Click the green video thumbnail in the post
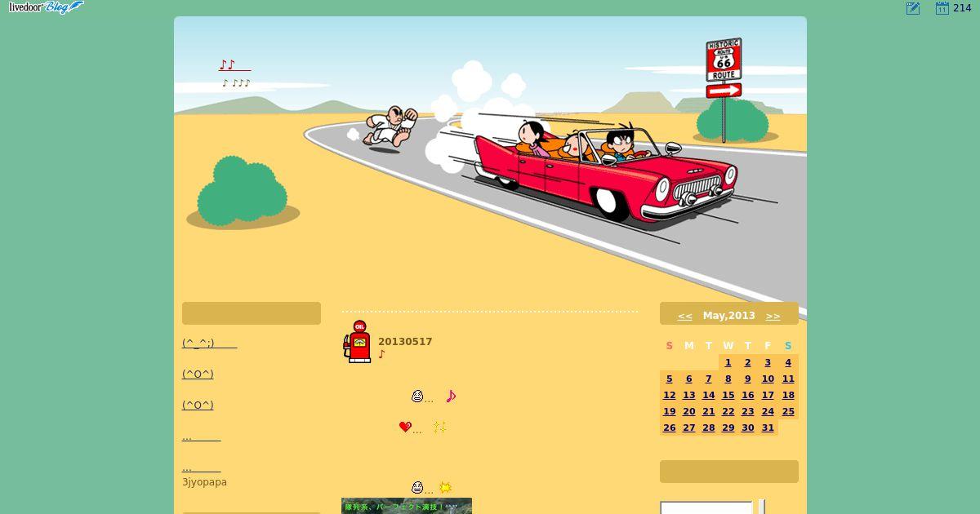The image size is (980, 514). [407, 506]
